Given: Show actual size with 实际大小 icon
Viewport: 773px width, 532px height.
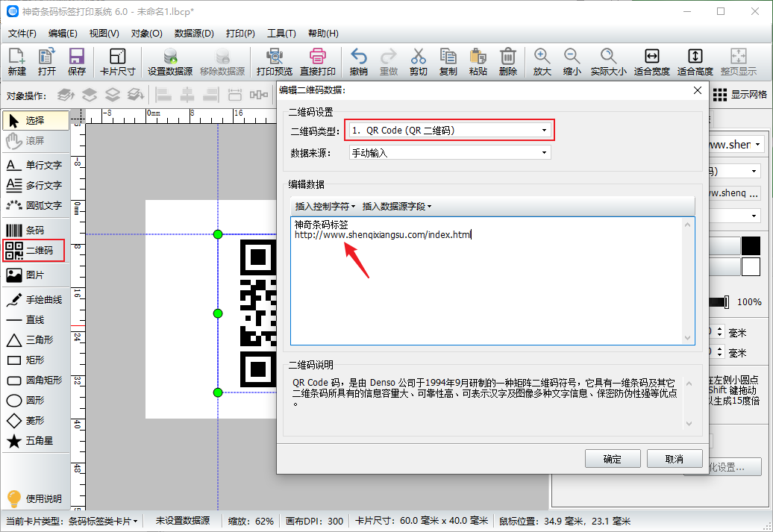Looking at the screenshot, I should (x=608, y=62).
